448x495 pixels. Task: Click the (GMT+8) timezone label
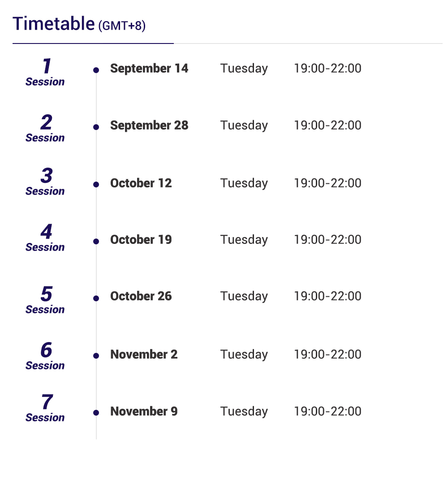click(122, 26)
